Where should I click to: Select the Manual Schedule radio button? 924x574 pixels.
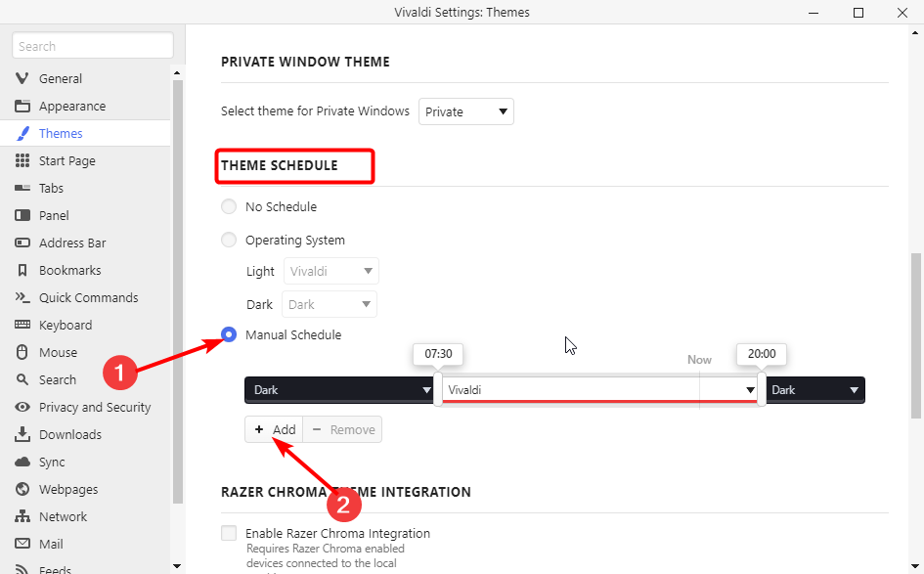(x=229, y=334)
